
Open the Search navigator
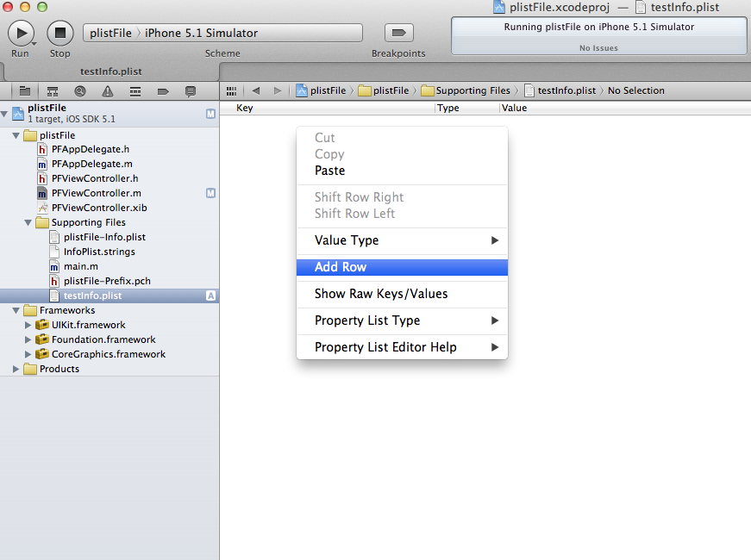point(80,91)
